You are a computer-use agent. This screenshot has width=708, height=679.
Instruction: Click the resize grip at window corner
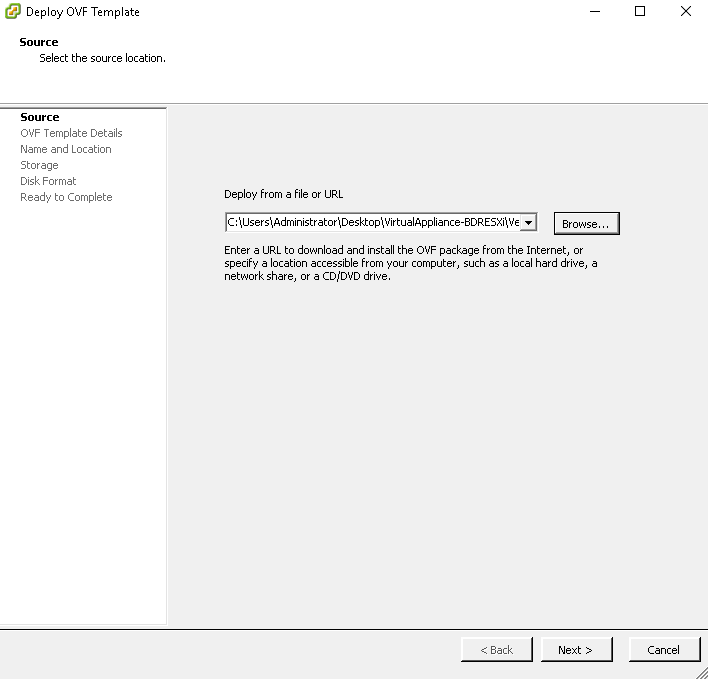point(702,673)
